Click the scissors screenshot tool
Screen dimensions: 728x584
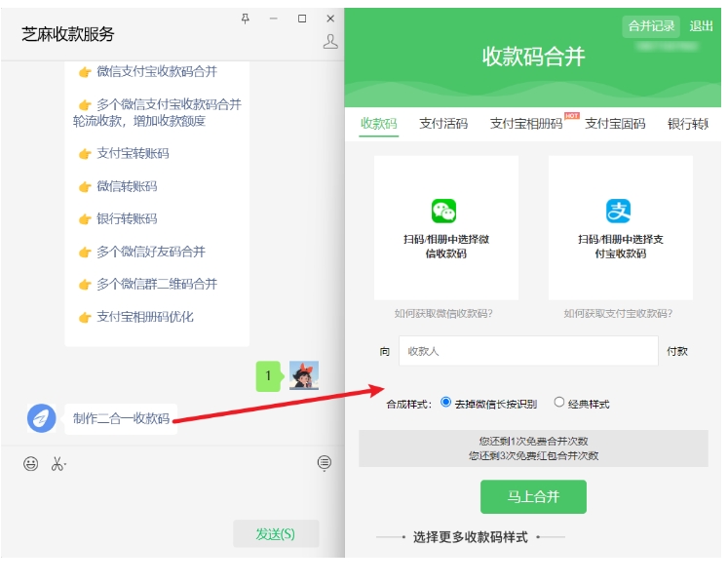[x=58, y=463]
